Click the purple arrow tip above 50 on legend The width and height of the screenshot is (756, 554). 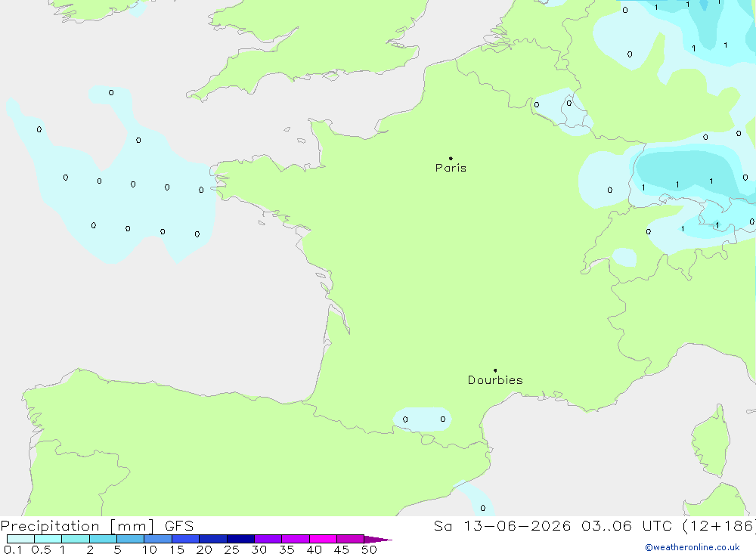click(378, 540)
